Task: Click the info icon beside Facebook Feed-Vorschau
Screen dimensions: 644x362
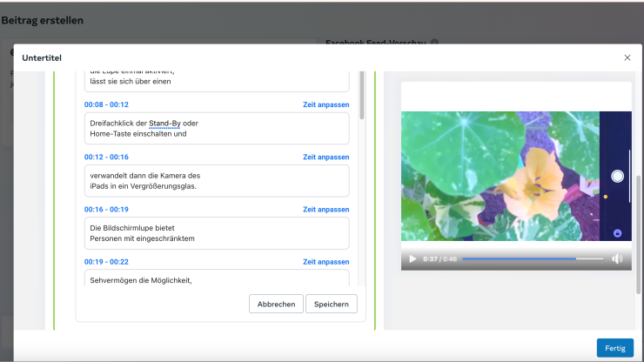Action: tap(434, 43)
